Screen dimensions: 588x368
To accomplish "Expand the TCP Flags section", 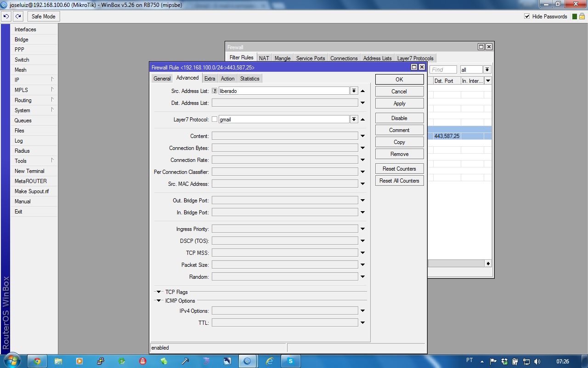I will [x=159, y=292].
